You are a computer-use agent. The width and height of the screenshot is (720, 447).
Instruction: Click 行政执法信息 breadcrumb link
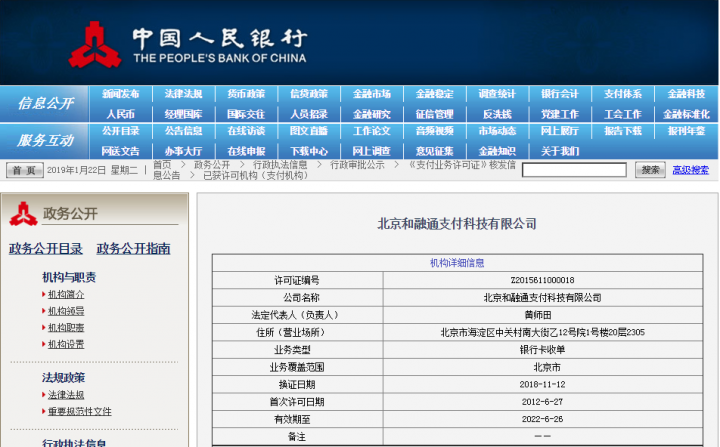280,165
